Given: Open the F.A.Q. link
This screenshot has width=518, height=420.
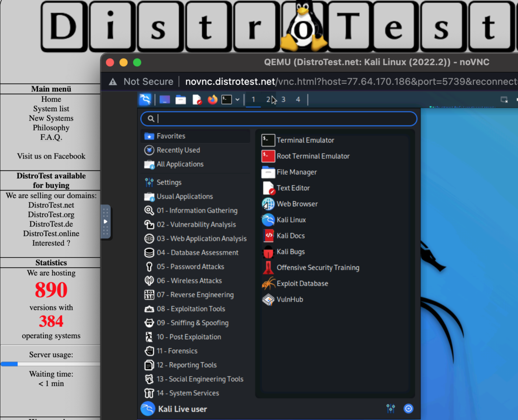Looking at the screenshot, I should tap(51, 137).
